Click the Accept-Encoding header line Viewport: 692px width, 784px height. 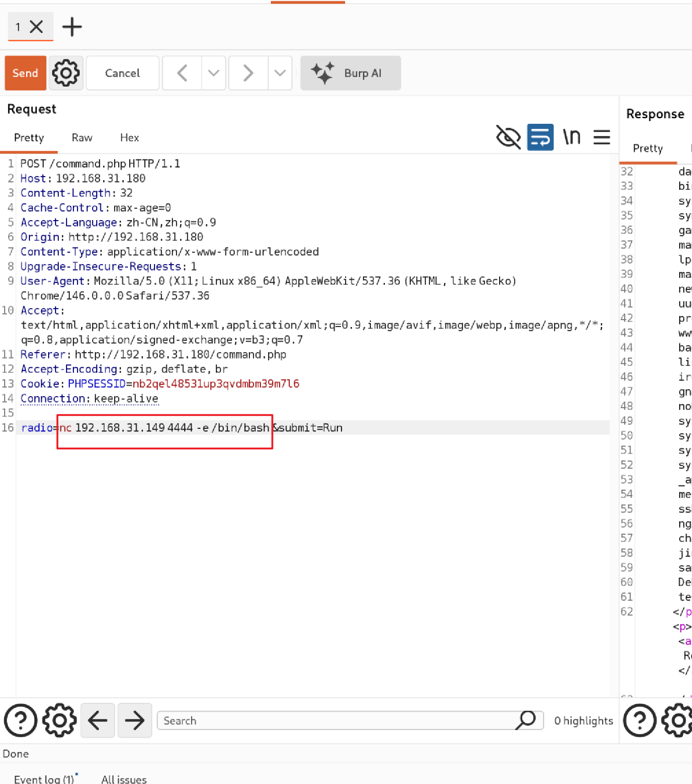[124, 369]
